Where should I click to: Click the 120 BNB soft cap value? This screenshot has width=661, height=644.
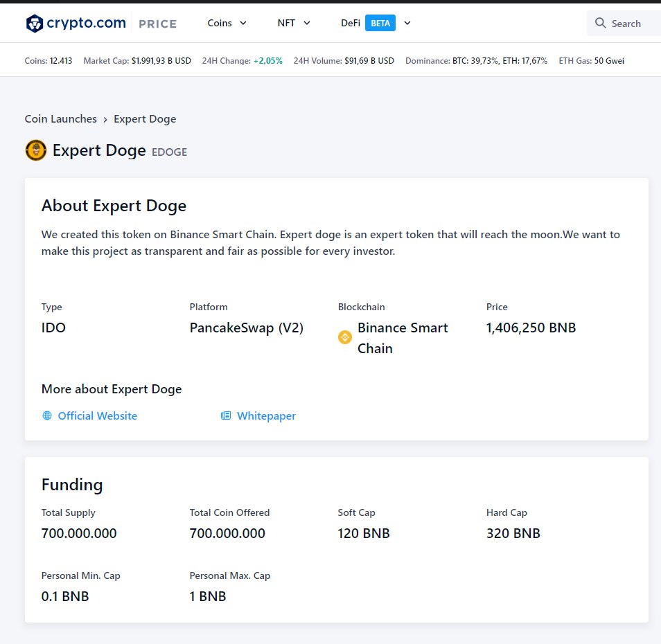(364, 533)
